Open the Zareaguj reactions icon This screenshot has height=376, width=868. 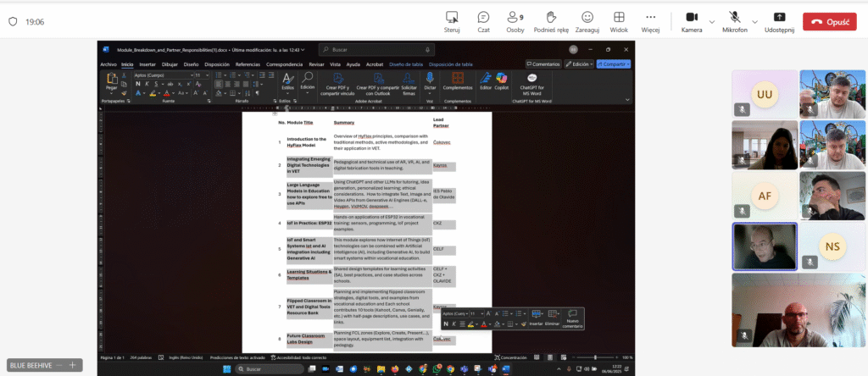[587, 17]
